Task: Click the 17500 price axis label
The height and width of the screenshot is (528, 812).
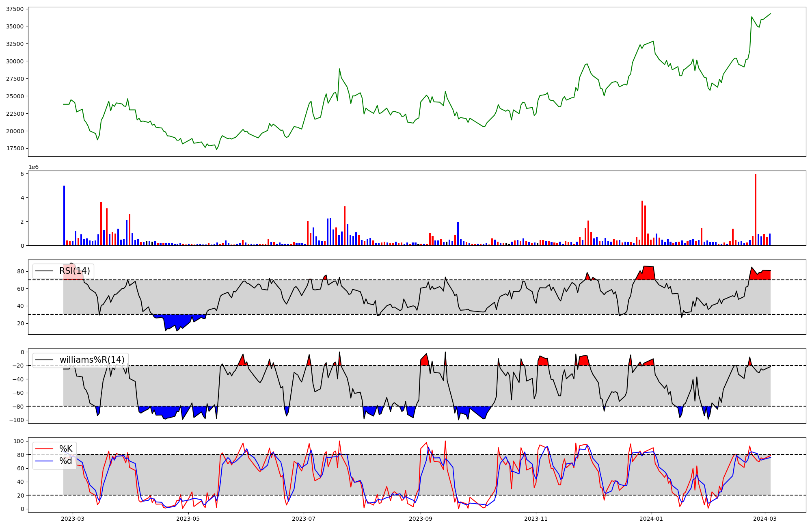Action: pyautogui.click(x=15, y=149)
